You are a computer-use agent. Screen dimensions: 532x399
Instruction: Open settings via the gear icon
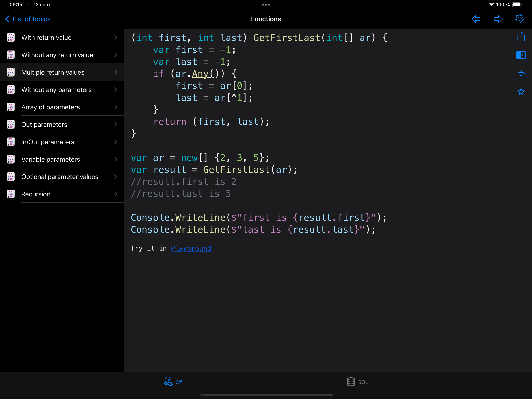tap(519, 19)
